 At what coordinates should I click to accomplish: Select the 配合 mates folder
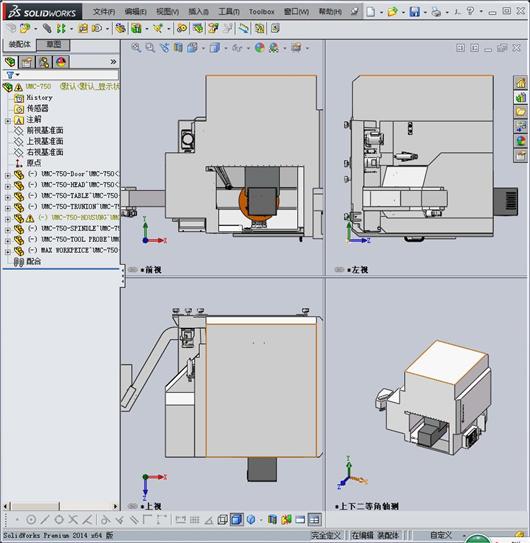[x=34, y=261]
